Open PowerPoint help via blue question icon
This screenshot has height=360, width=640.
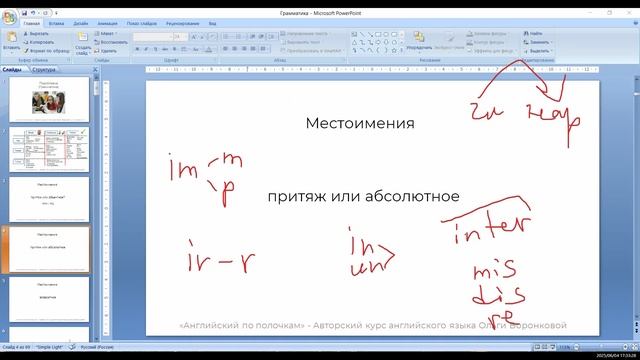[x=635, y=24]
